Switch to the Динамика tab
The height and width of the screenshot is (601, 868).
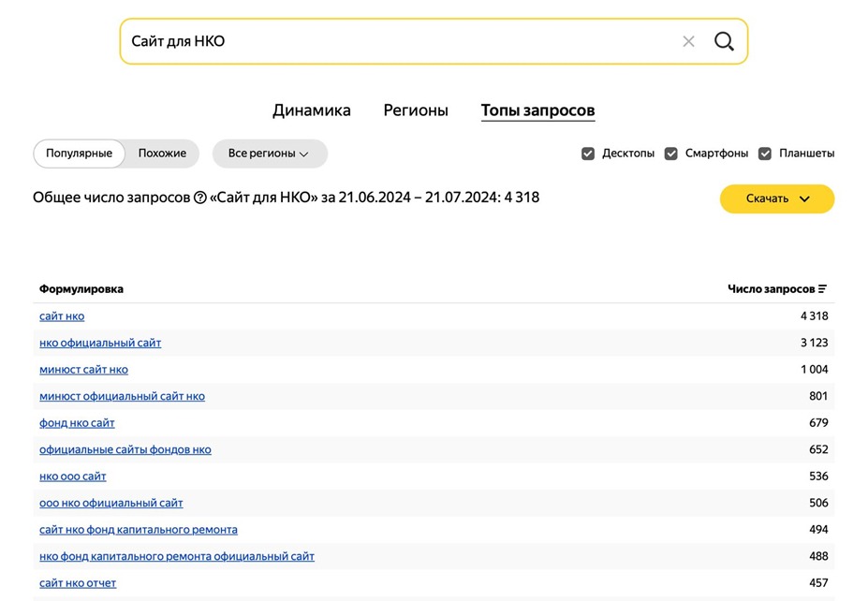(312, 110)
